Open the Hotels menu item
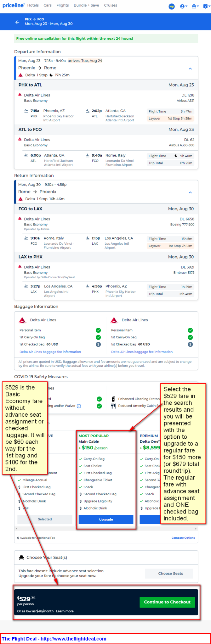211x644 pixels. (33, 5)
